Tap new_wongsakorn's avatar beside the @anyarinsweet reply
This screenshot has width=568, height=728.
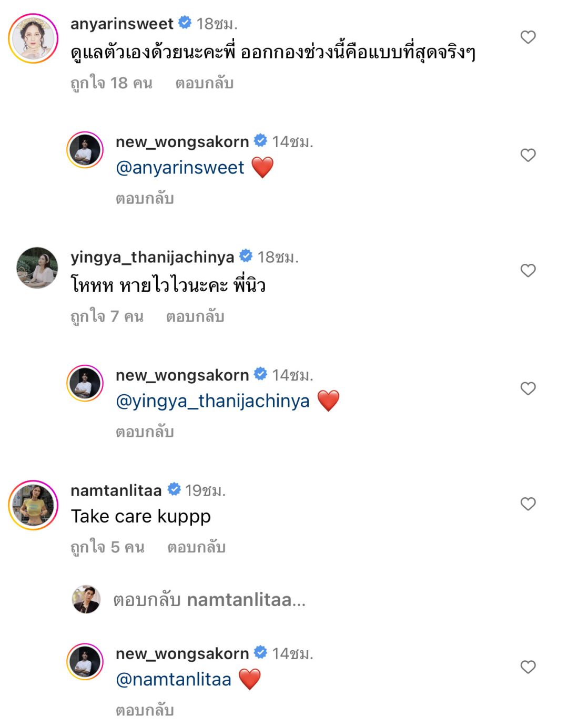coord(85,150)
